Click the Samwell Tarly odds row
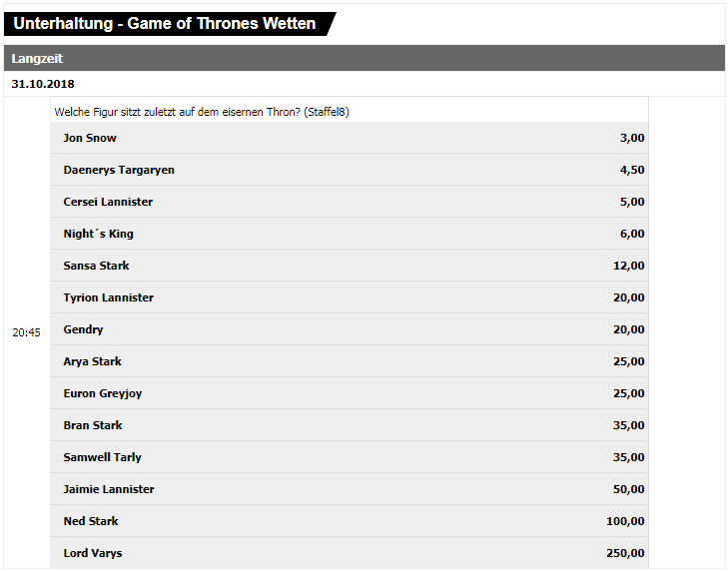This screenshot has width=728, height=571. coord(350,457)
